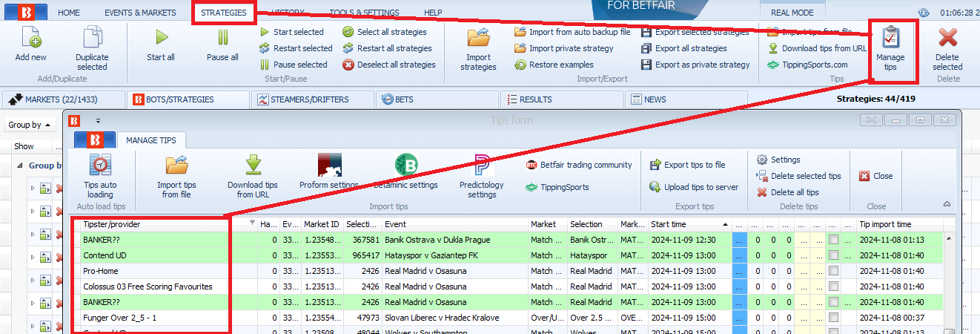The image size is (980, 334).
Task: Select MANAGE TIPS tab in Tips form
Action: [x=151, y=140]
